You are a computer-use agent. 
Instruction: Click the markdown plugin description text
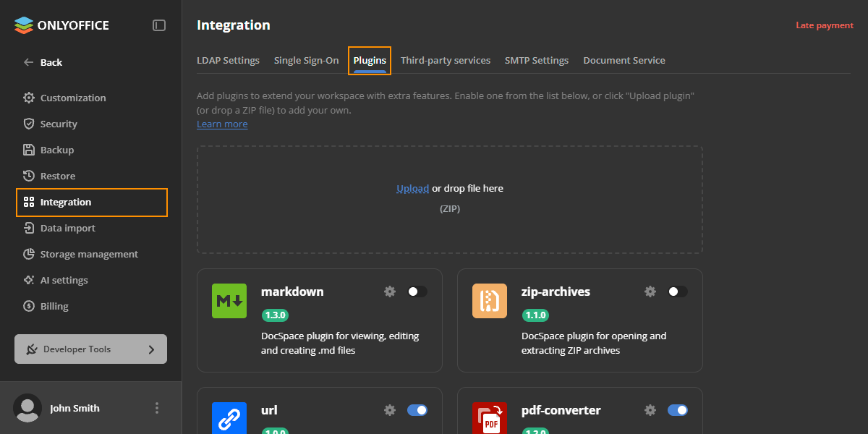340,343
